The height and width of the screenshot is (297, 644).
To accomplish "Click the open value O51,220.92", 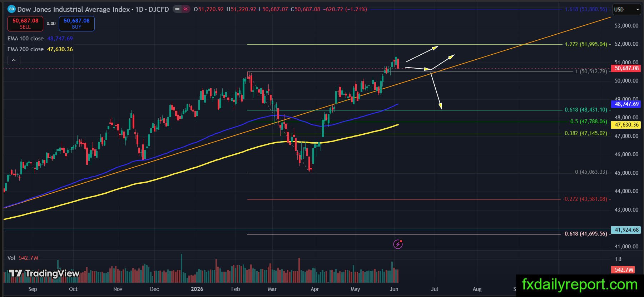I will coord(209,9).
